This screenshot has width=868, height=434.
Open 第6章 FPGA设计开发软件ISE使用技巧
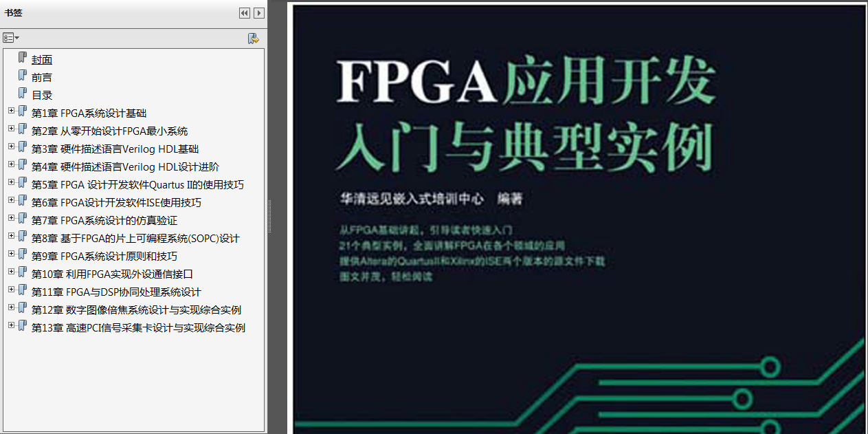click(117, 203)
